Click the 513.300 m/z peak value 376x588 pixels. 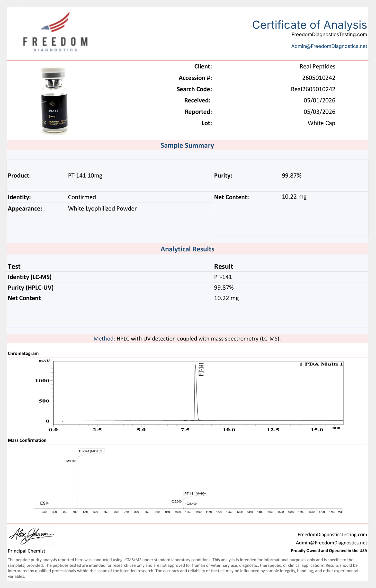pyautogui.click(x=71, y=461)
